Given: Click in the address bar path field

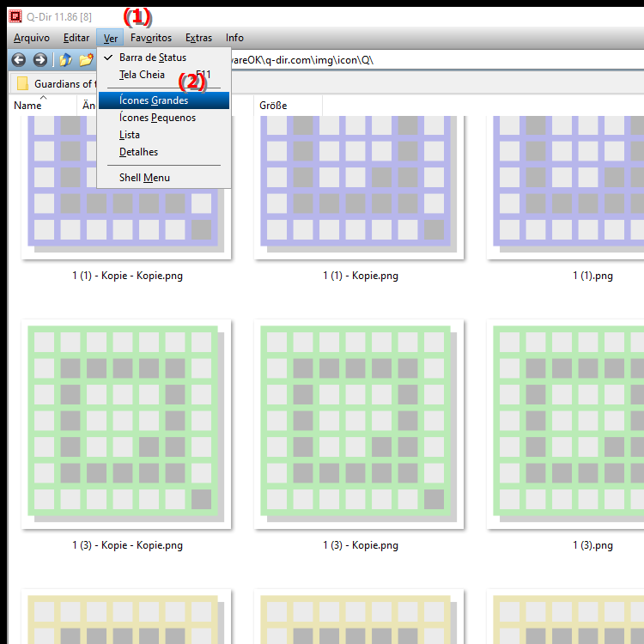Looking at the screenshot, I should point(429,60).
